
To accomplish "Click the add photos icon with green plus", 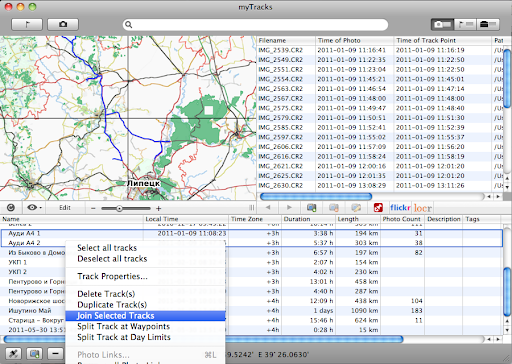I will coord(312,208).
